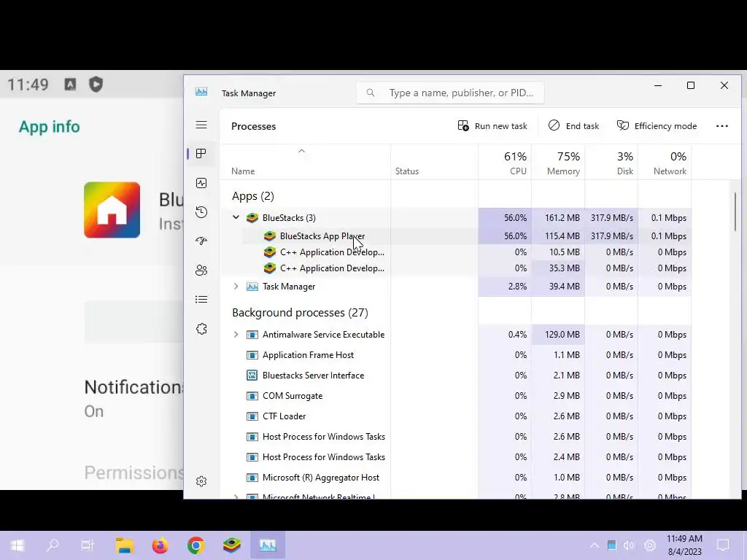Open Task Manager settings gear

click(x=201, y=481)
